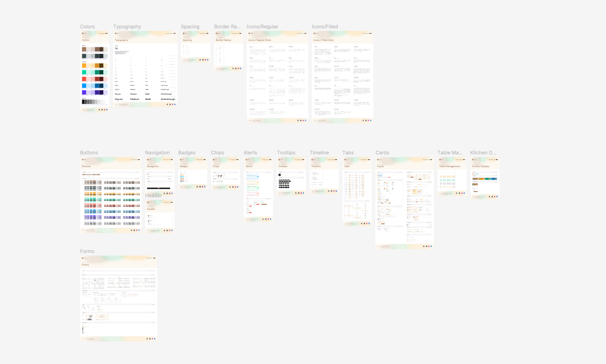Click the Badges frame artboard

click(192, 173)
